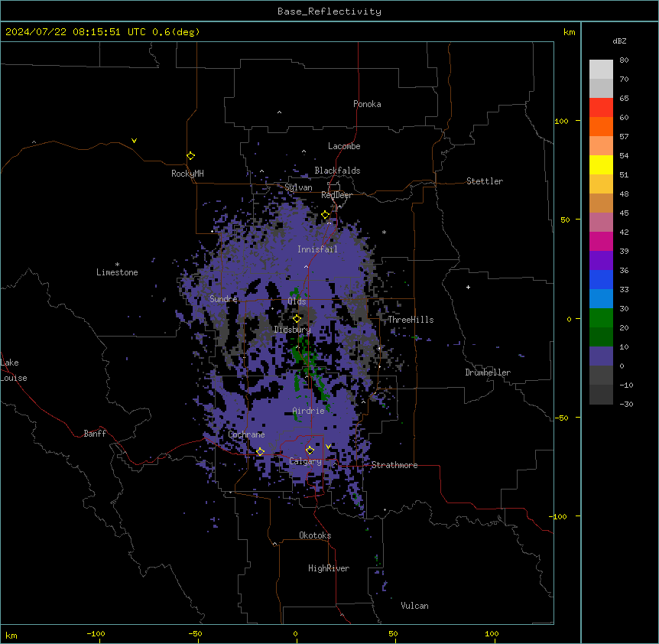
Task: Click the Sylvan city label
Action: click(x=298, y=187)
